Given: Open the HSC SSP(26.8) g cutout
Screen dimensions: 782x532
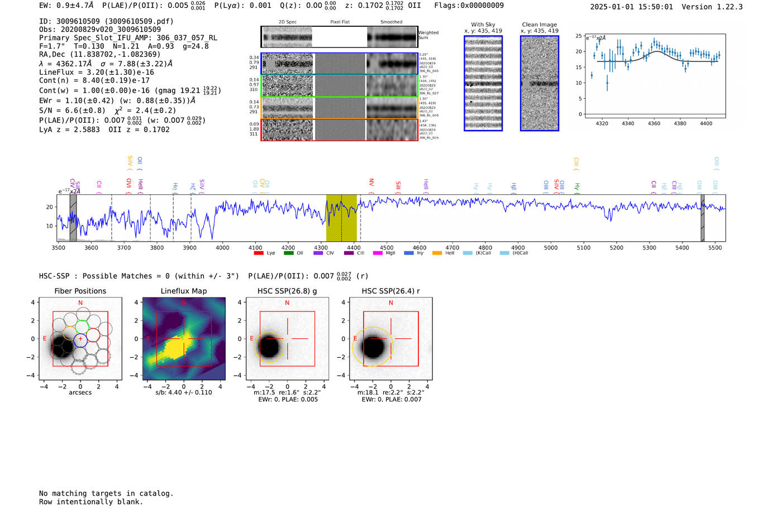Looking at the screenshot, I should (287, 338).
